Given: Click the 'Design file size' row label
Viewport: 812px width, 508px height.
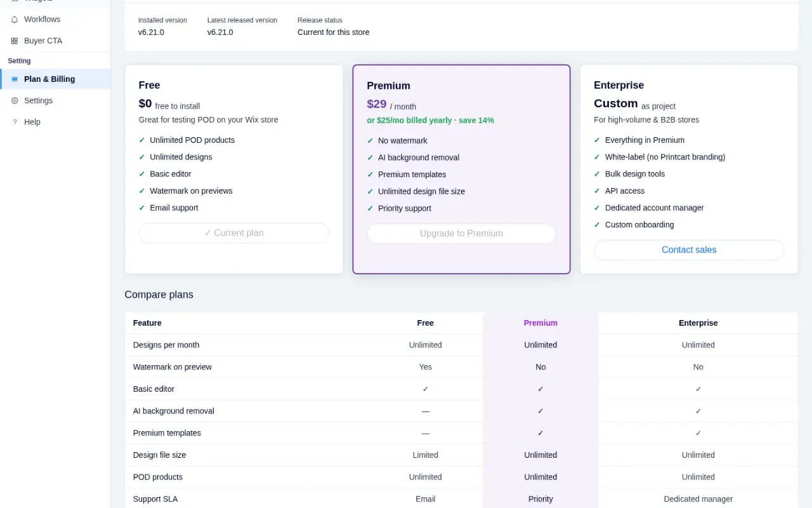Looking at the screenshot, I should pyautogui.click(x=160, y=455).
